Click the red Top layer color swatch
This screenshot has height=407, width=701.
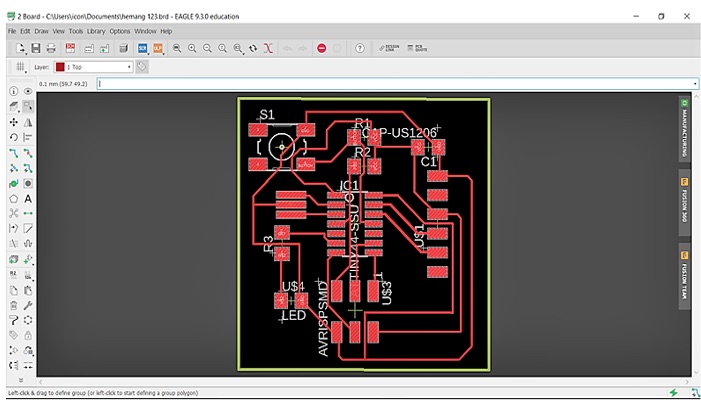pyautogui.click(x=60, y=67)
